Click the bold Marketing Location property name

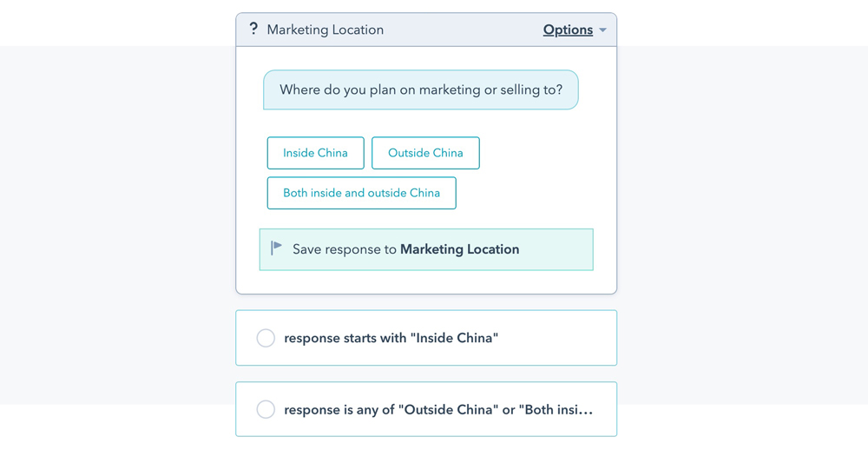(459, 249)
